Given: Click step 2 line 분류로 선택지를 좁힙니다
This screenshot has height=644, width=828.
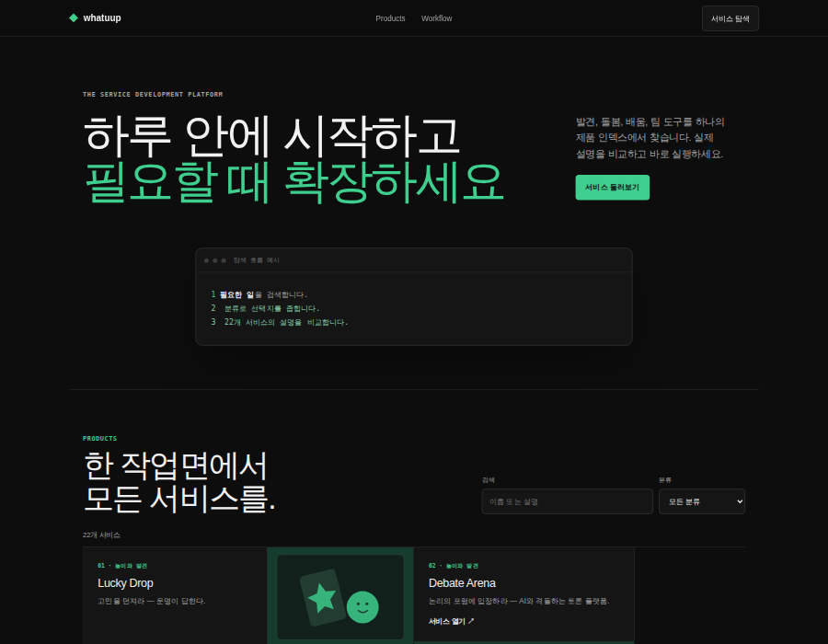Looking at the screenshot, I should pos(265,308).
